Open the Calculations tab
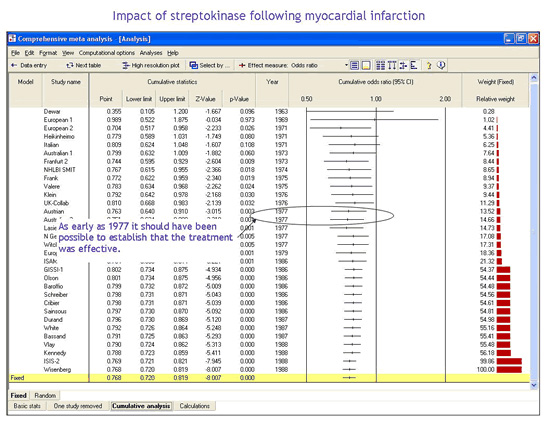This screenshot has height=425, width=550. tap(195, 406)
